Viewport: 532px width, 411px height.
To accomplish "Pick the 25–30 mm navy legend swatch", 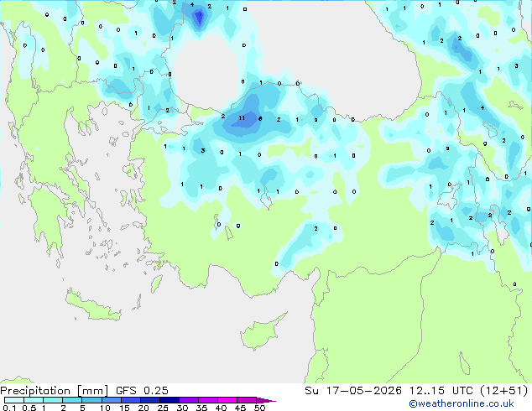I will pos(169,400).
